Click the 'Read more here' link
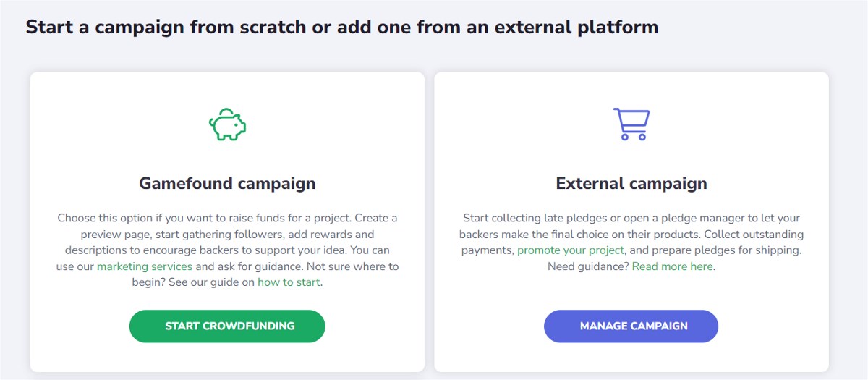 pyautogui.click(x=673, y=266)
